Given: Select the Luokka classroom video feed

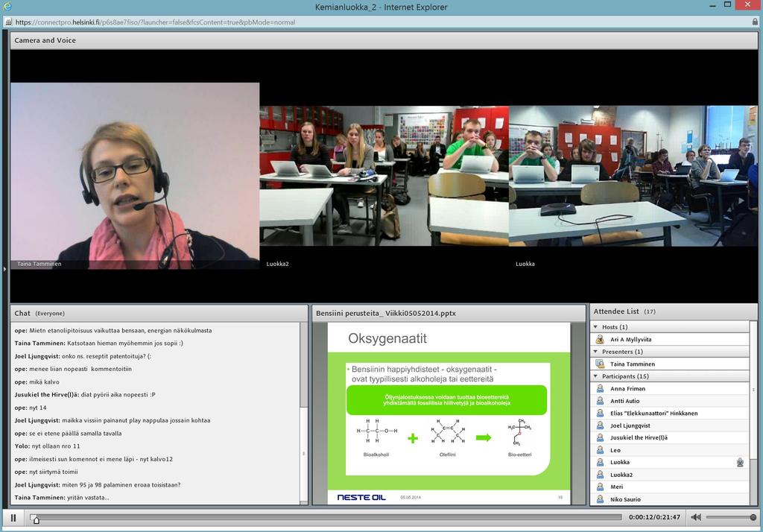Looking at the screenshot, I should 633,176.
